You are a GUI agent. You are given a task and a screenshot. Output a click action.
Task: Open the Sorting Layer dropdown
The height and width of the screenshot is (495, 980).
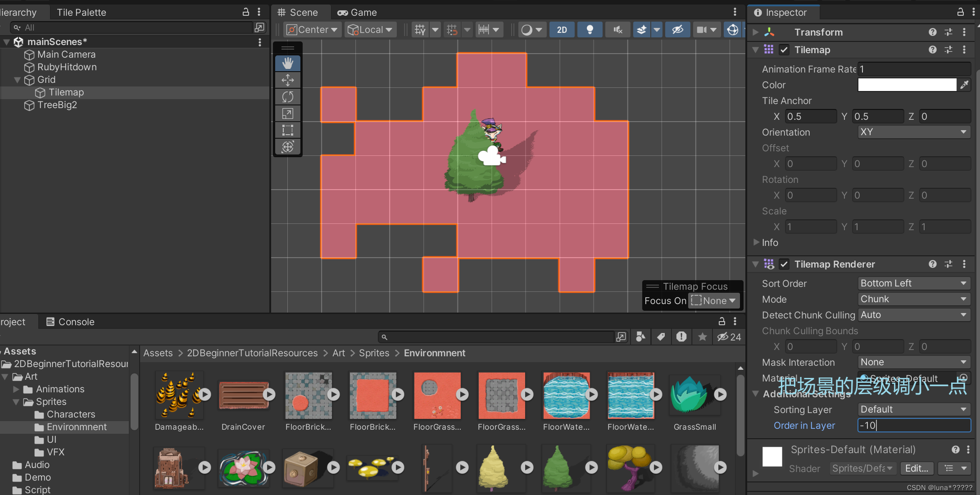[x=914, y=409]
